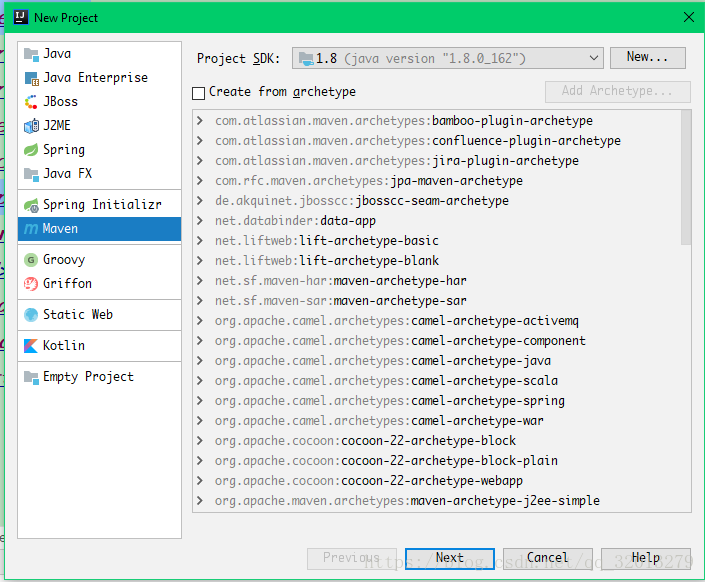Screen dimensions: 705x582
Task: Expand lift-archetype-basic node
Action: (x=200, y=241)
